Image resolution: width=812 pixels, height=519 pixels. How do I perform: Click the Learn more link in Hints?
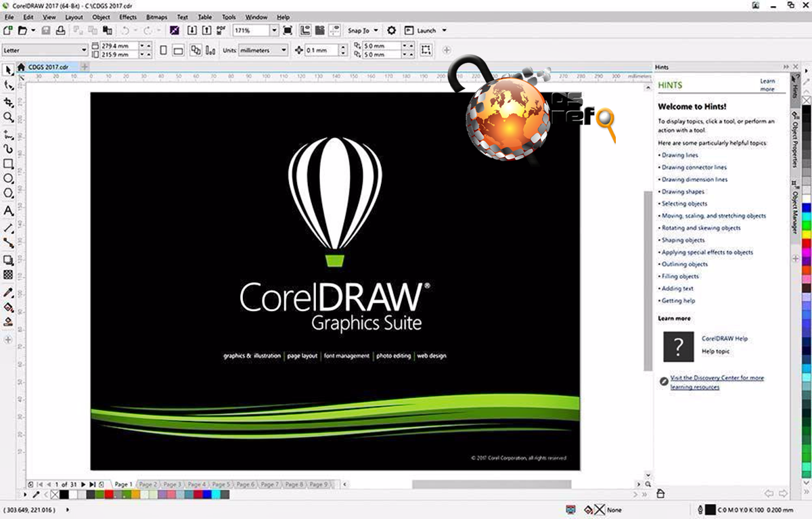(x=767, y=85)
